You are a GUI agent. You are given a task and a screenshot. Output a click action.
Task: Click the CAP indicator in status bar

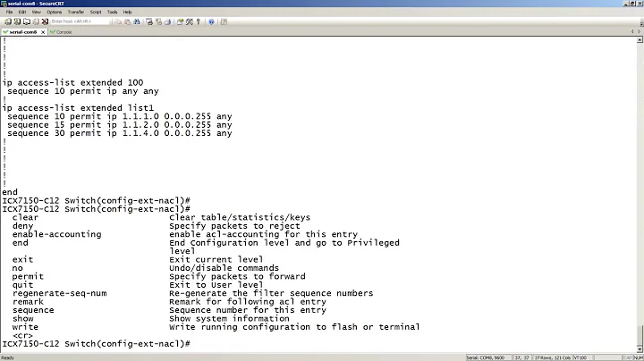(x=628, y=357)
